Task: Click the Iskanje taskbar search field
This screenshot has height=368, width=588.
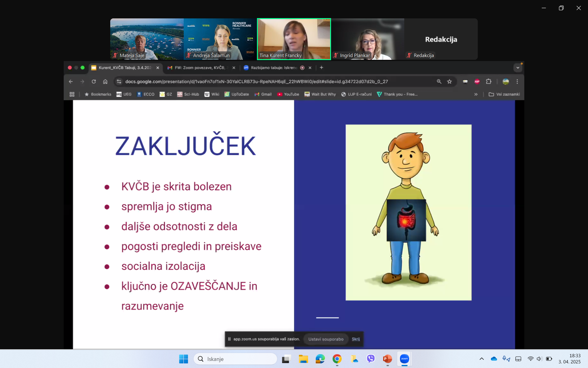Action: click(x=236, y=359)
